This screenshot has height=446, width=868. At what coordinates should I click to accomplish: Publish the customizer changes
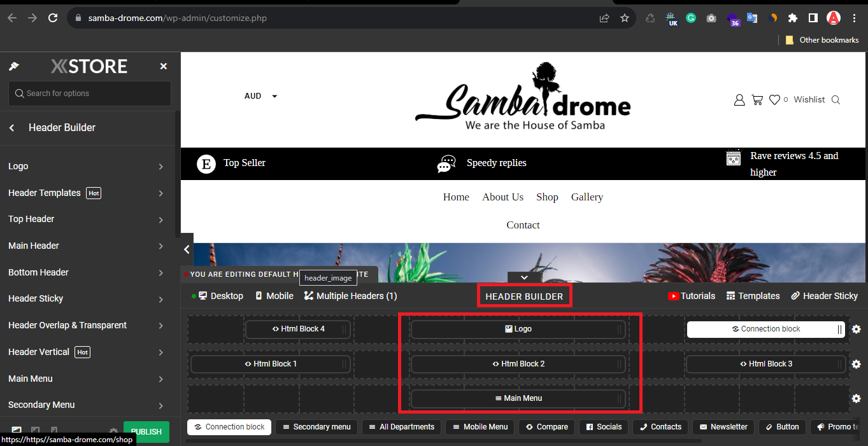(146, 431)
